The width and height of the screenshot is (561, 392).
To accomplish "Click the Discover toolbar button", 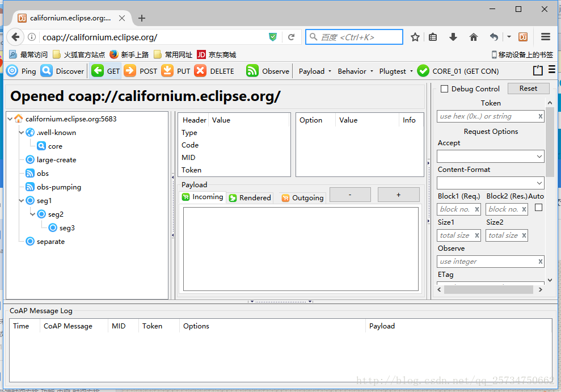I will pos(62,71).
